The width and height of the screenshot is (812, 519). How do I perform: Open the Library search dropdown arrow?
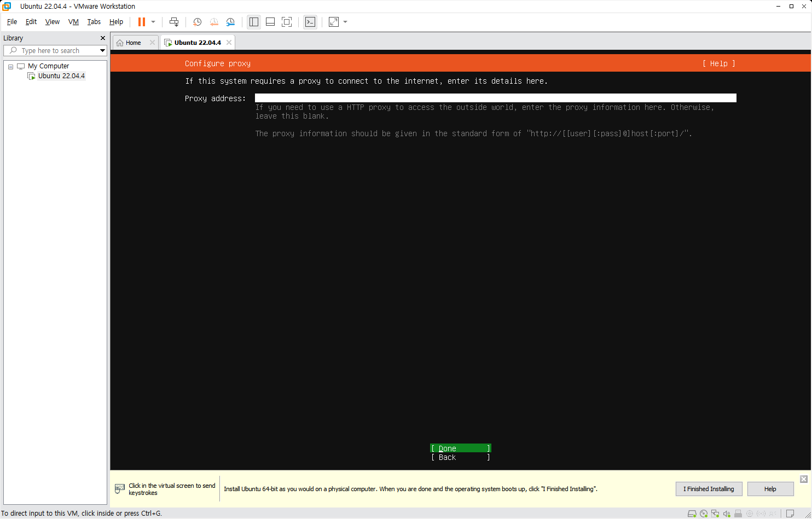102,50
